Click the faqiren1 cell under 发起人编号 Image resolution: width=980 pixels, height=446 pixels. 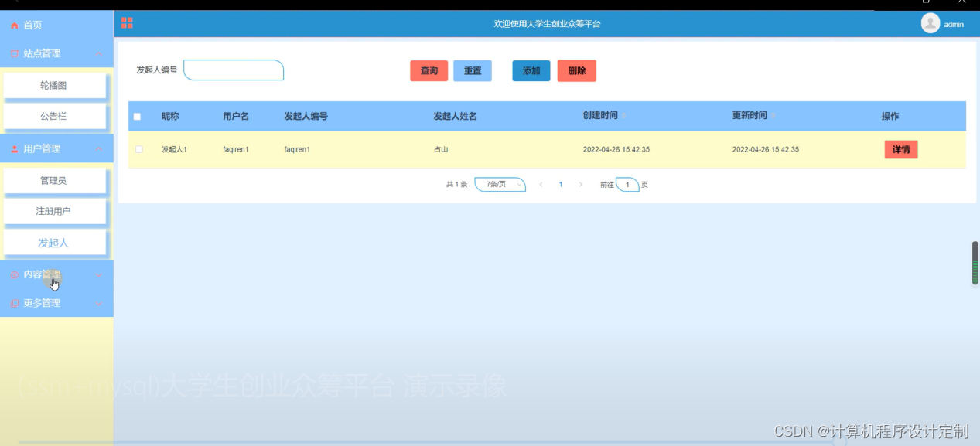click(297, 149)
